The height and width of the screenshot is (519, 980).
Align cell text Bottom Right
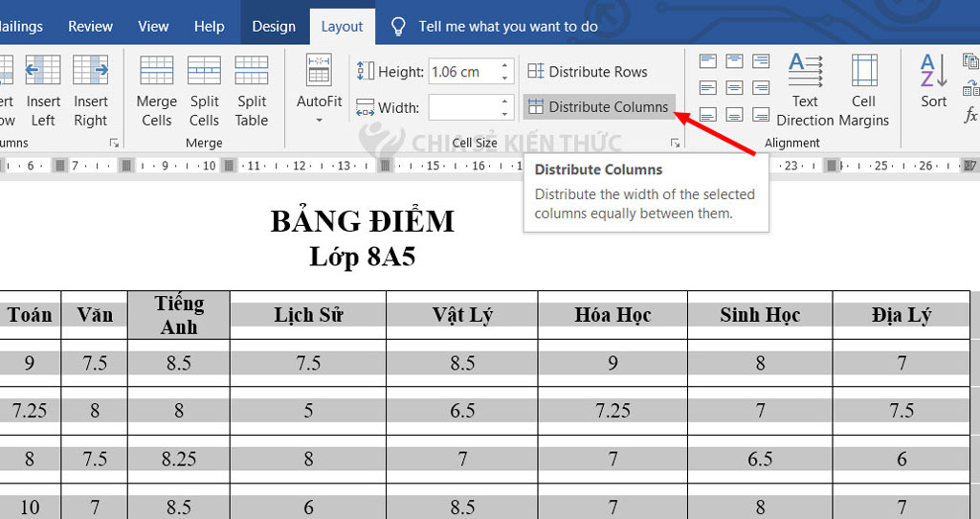click(761, 115)
